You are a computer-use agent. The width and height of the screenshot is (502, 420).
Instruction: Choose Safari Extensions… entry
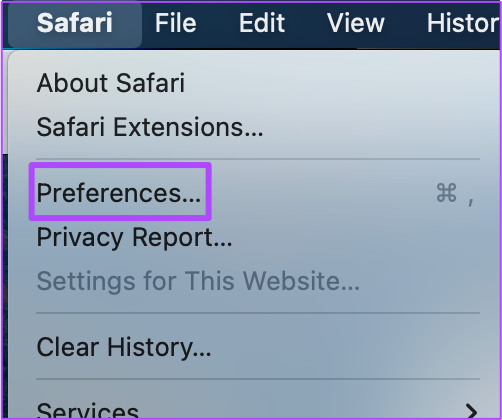pos(150,127)
